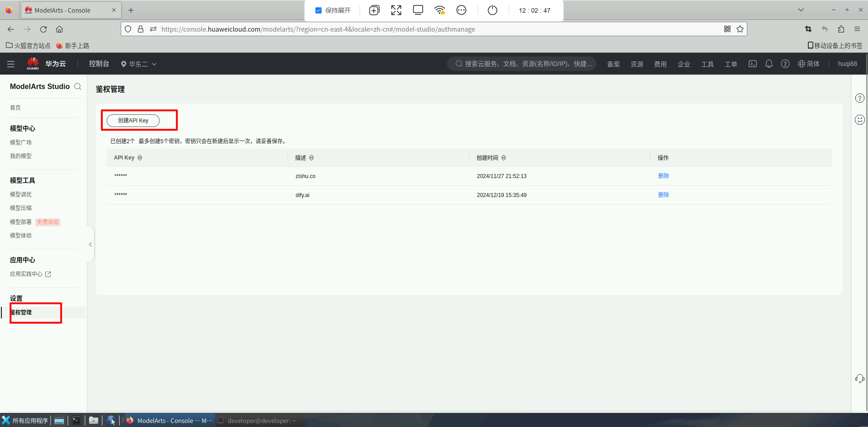Screen dimensions: 868x427
Task: Open 模型调优 in the sidebar
Action: click(21, 194)
